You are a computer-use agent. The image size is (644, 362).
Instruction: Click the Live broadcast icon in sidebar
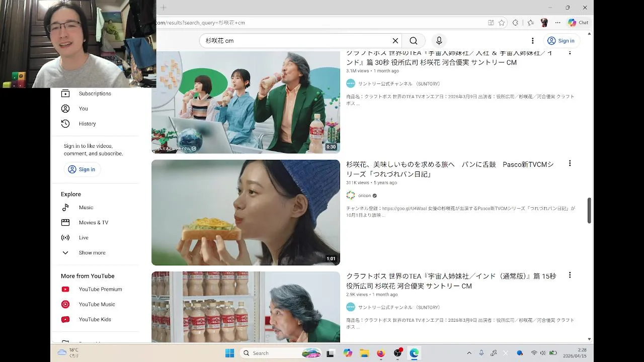coord(65,238)
